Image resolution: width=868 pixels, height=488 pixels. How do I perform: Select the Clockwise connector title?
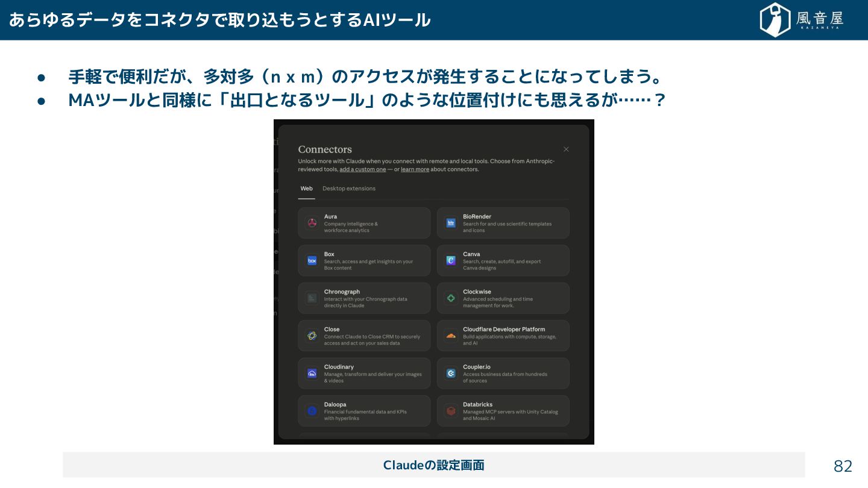click(x=477, y=292)
